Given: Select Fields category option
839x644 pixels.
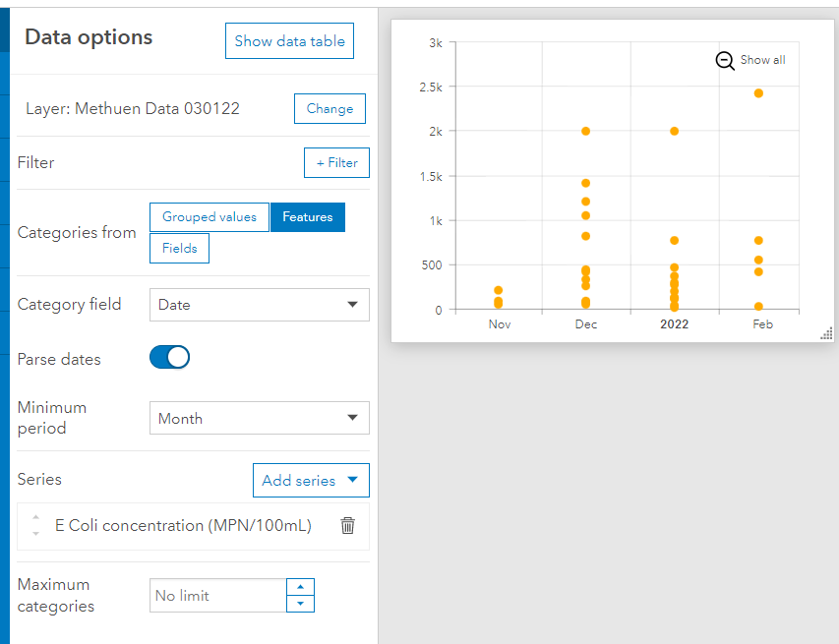Looking at the screenshot, I should 179,249.
